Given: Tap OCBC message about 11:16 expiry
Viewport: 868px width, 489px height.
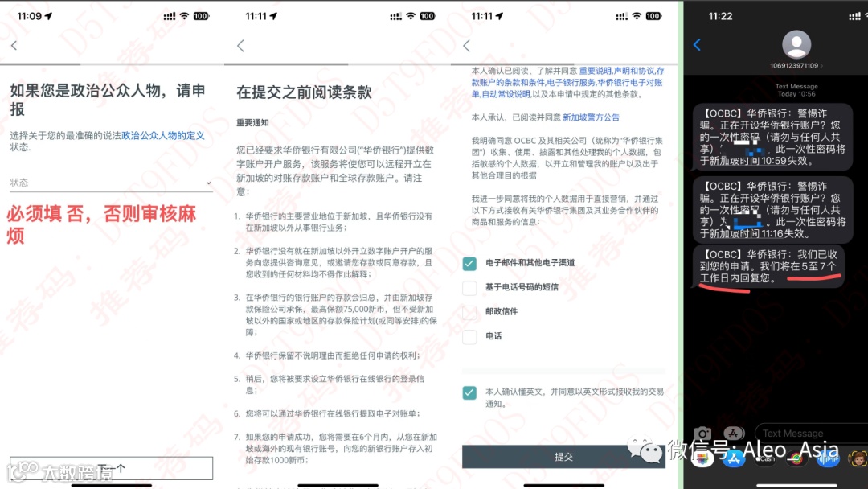Looking at the screenshot, I should tap(772, 209).
